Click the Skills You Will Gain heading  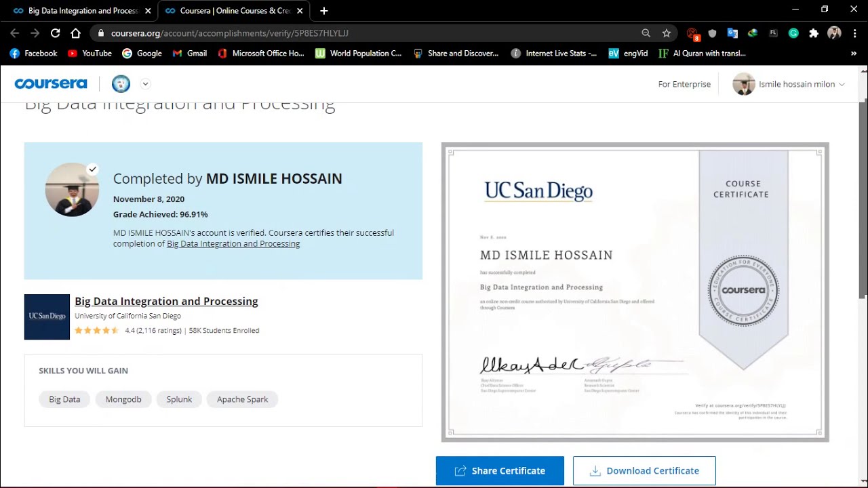click(x=83, y=371)
